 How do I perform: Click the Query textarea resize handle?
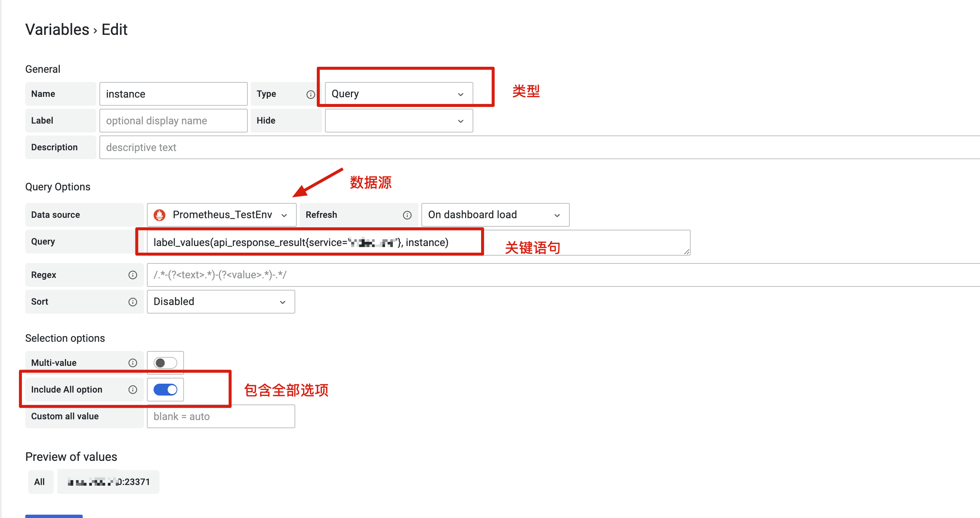pos(686,252)
